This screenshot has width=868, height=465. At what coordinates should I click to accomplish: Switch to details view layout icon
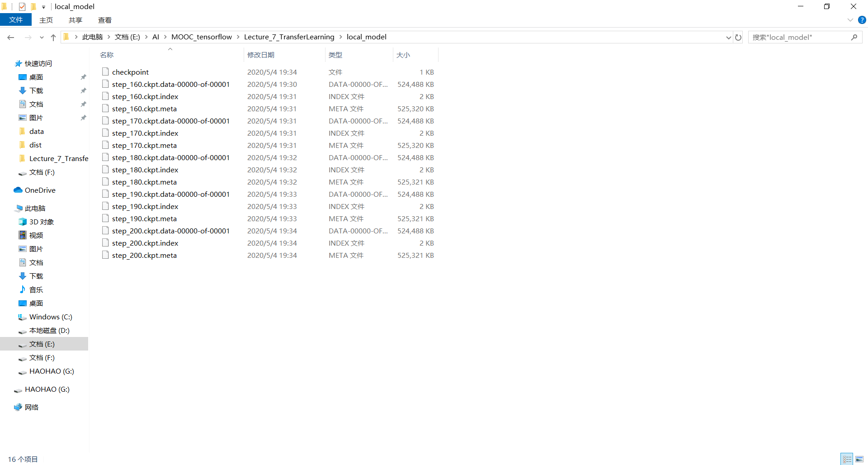tap(847, 459)
